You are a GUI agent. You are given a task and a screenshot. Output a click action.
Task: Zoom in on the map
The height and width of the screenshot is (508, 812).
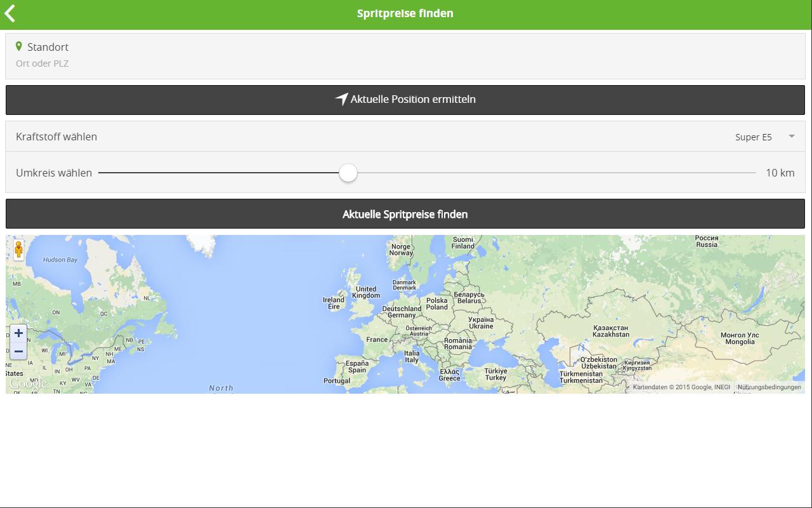[x=18, y=333]
